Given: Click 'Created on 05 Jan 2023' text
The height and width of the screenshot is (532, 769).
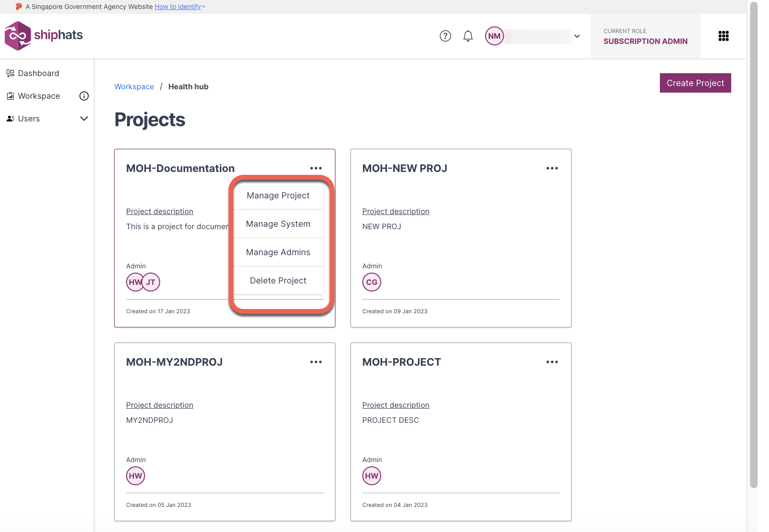Looking at the screenshot, I should click(x=159, y=505).
